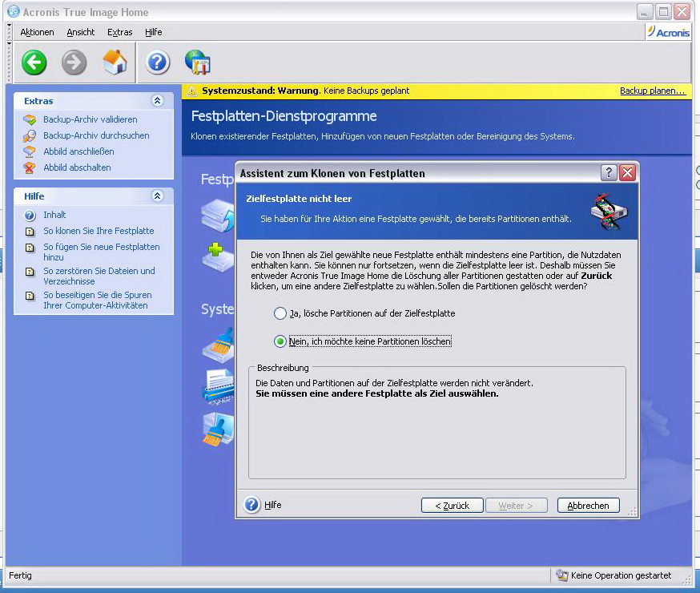700x593 pixels.
Task: Open the Extras menu
Action: pyautogui.click(x=119, y=32)
